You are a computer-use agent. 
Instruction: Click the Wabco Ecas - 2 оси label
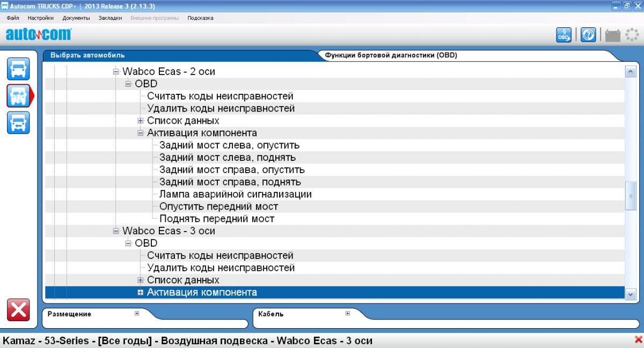[x=169, y=71]
